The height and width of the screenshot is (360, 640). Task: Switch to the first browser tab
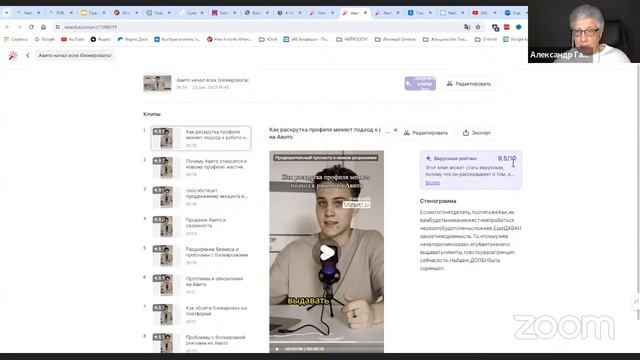pos(28,13)
